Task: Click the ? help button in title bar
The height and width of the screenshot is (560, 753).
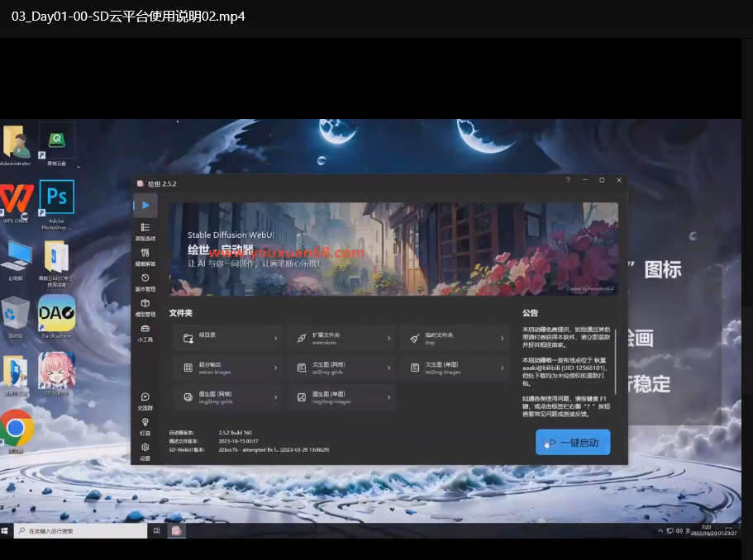Action: click(x=568, y=180)
